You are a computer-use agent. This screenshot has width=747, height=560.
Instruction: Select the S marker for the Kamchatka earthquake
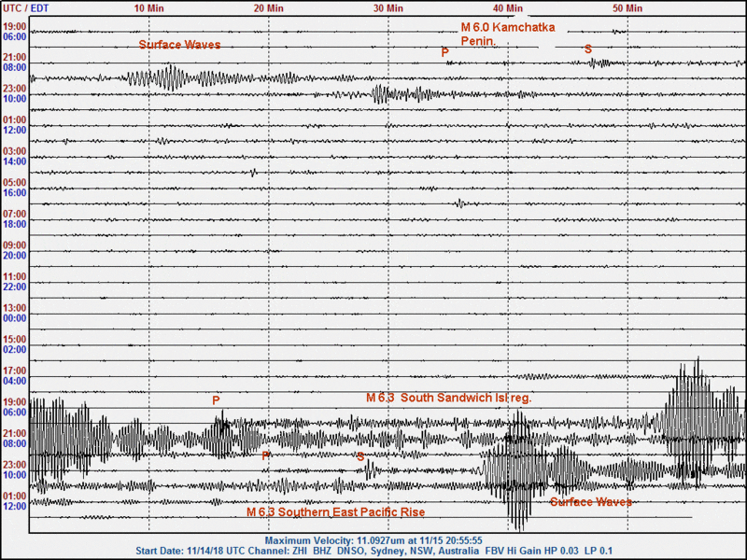(x=587, y=49)
